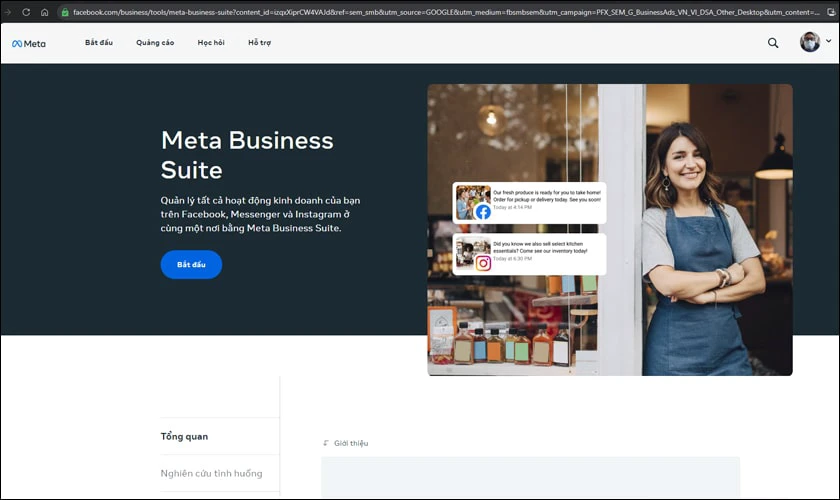840x500 pixels.
Task: Open the Bắt đầu menu item
Action: pos(99,42)
